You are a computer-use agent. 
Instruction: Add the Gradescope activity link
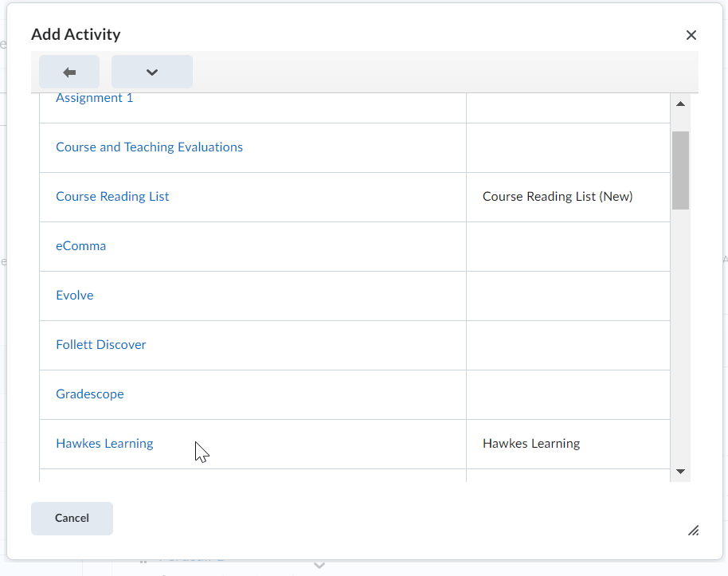click(90, 394)
